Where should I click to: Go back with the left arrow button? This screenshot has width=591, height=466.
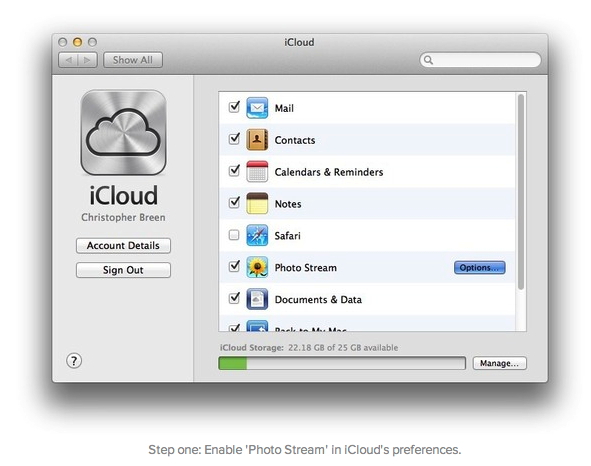coord(69,60)
